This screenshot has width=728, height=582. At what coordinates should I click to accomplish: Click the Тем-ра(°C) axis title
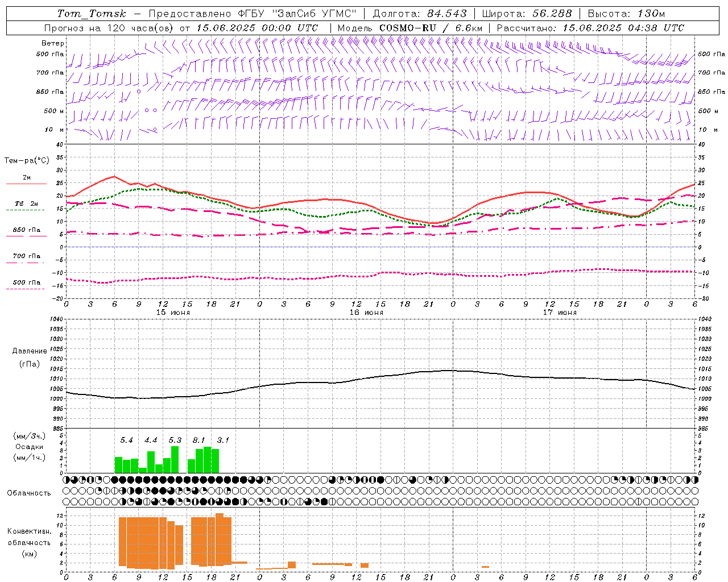27,161
